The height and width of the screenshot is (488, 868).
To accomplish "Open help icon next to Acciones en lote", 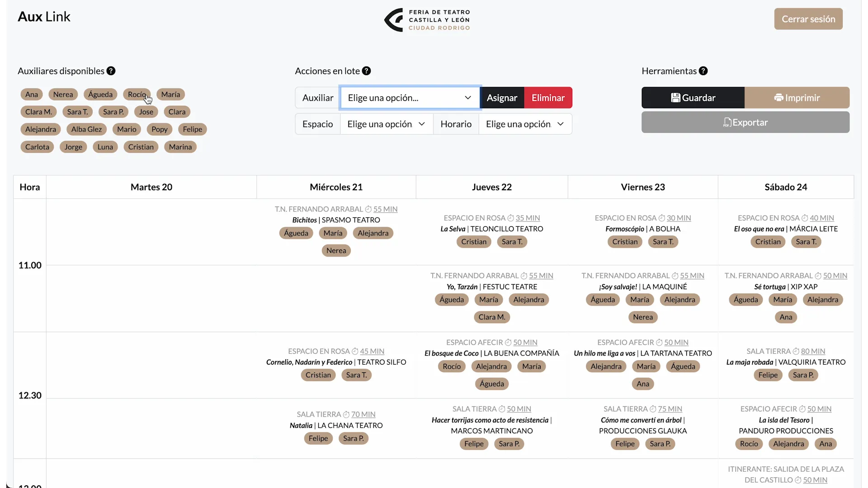I will pos(367,71).
